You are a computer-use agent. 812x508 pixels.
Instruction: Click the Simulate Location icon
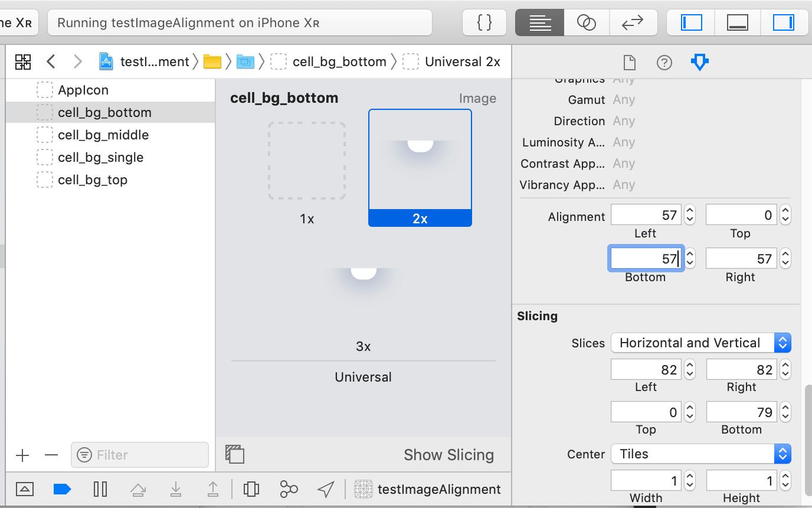click(x=325, y=489)
